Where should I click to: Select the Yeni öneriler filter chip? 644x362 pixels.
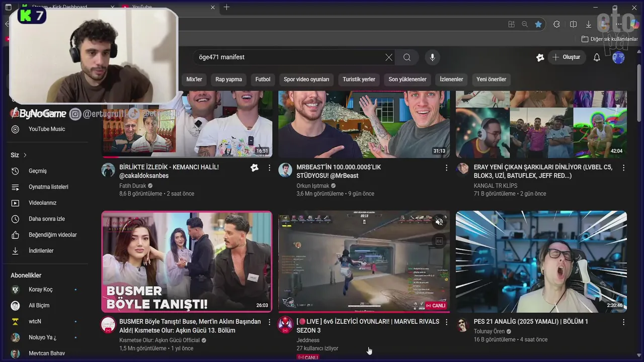click(x=492, y=79)
